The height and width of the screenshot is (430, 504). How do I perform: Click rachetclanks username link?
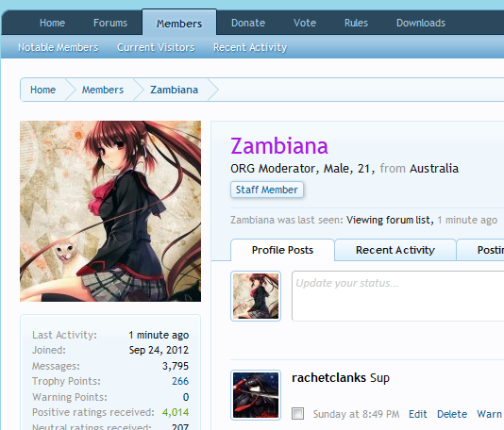[328, 377]
